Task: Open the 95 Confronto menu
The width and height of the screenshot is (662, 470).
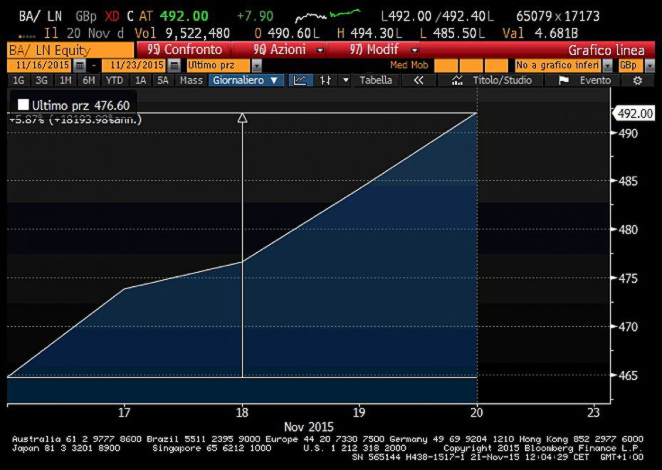Action: [181, 48]
